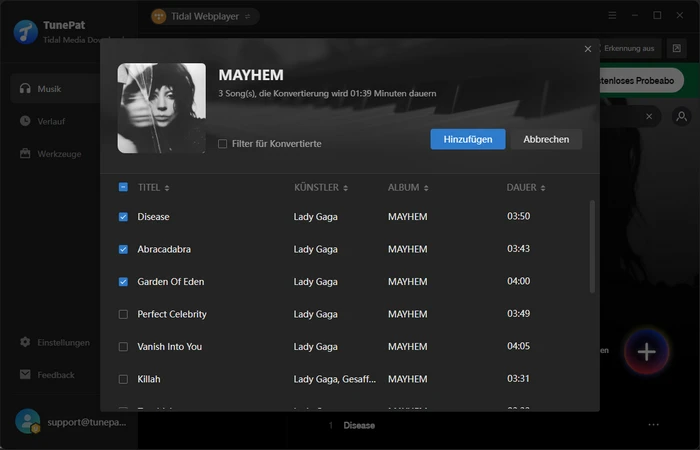Click the support account avatar icon
700x450 pixels.
(28, 421)
